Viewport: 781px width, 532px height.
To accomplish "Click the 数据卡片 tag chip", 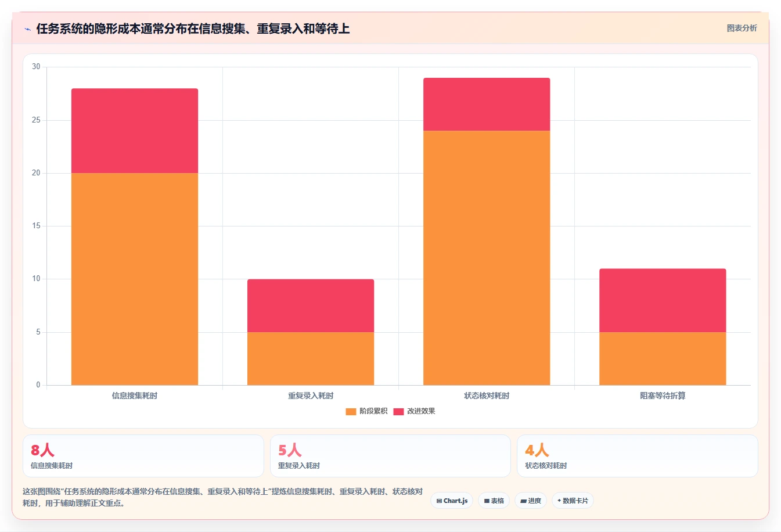I will (x=573, y=501).
